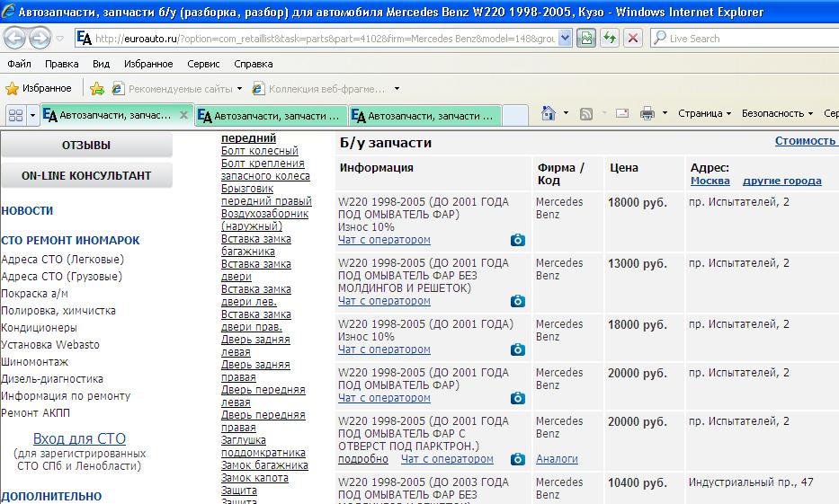Click Аналоги link under Mercedes Benz

click(x=557, y=458)
